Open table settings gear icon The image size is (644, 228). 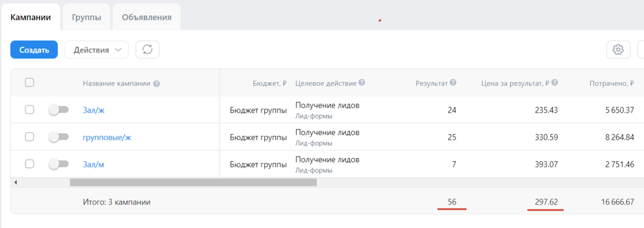(618, 50)
